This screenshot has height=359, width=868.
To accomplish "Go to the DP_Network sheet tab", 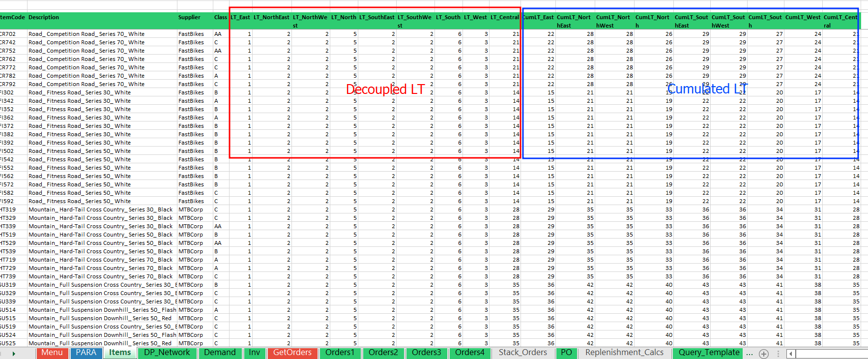I will coord(167,353).
